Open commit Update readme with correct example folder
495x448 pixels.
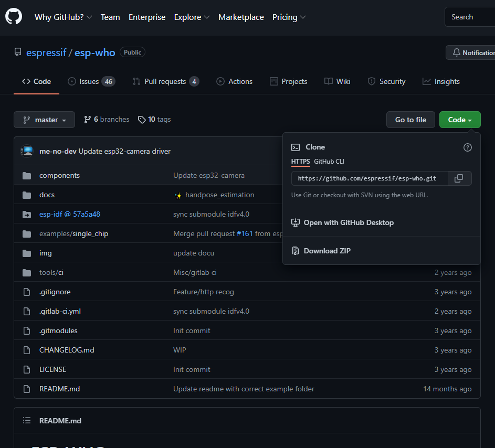(244, 389)
